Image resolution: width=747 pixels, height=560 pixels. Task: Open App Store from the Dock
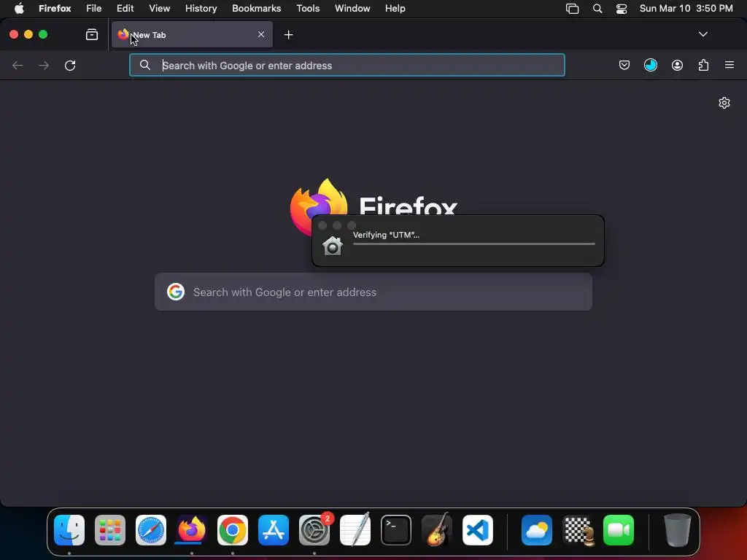point(274,530)
